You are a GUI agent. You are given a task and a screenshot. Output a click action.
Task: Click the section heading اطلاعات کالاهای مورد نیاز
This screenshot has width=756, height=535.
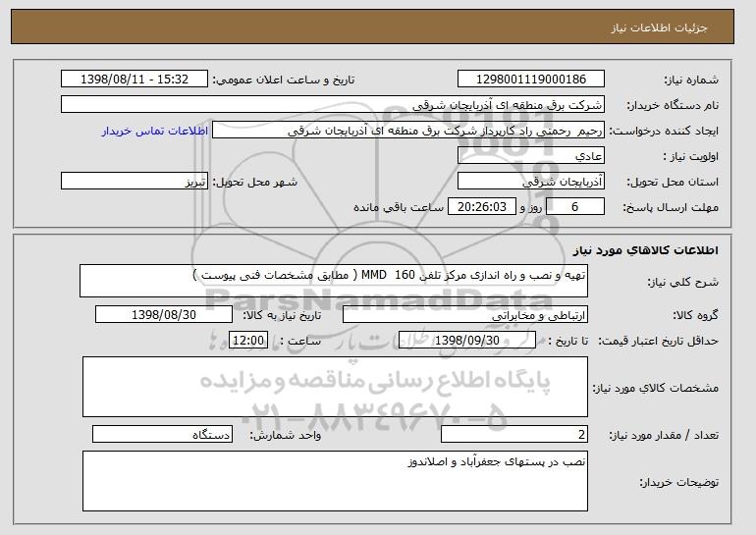[x=646, y=250]
